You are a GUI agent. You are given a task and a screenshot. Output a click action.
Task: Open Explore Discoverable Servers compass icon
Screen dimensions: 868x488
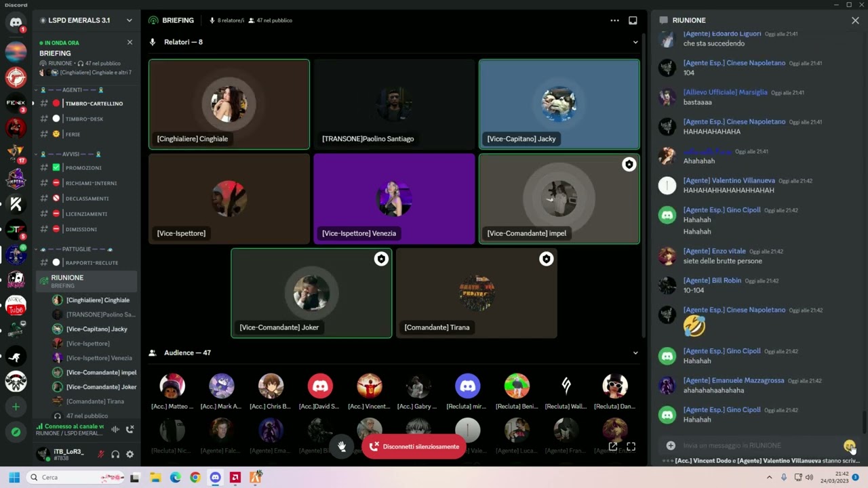16,432
